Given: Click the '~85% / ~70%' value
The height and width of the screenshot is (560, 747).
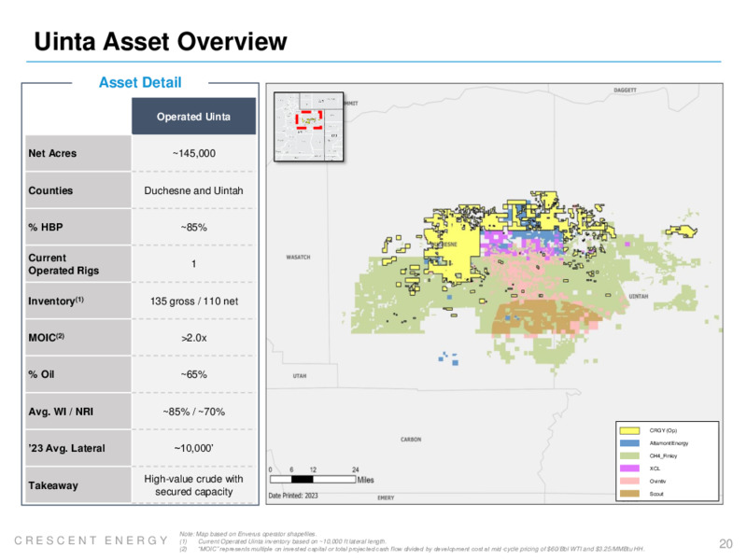Looking at the screenshot, I should 194,412.
